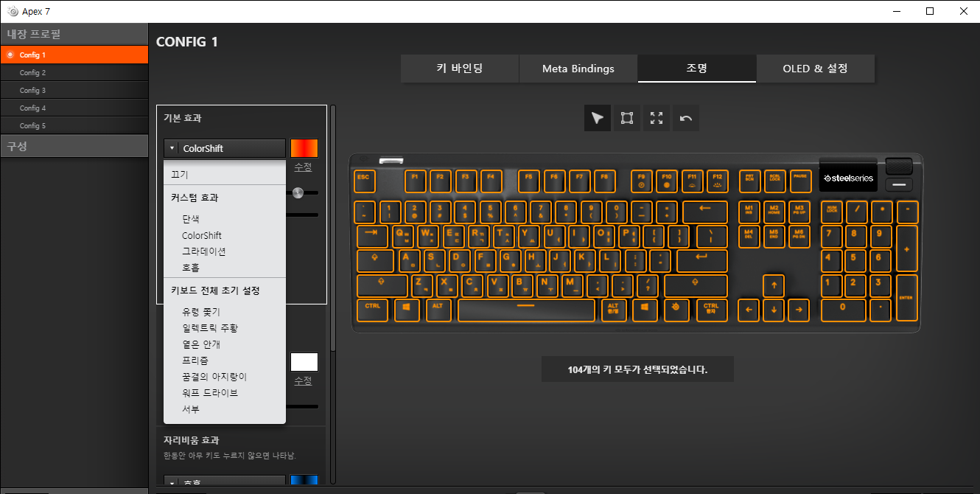This screenshot has height=494, width=980.
Task: Select the F12 key on keyboard
Action: 717,181
